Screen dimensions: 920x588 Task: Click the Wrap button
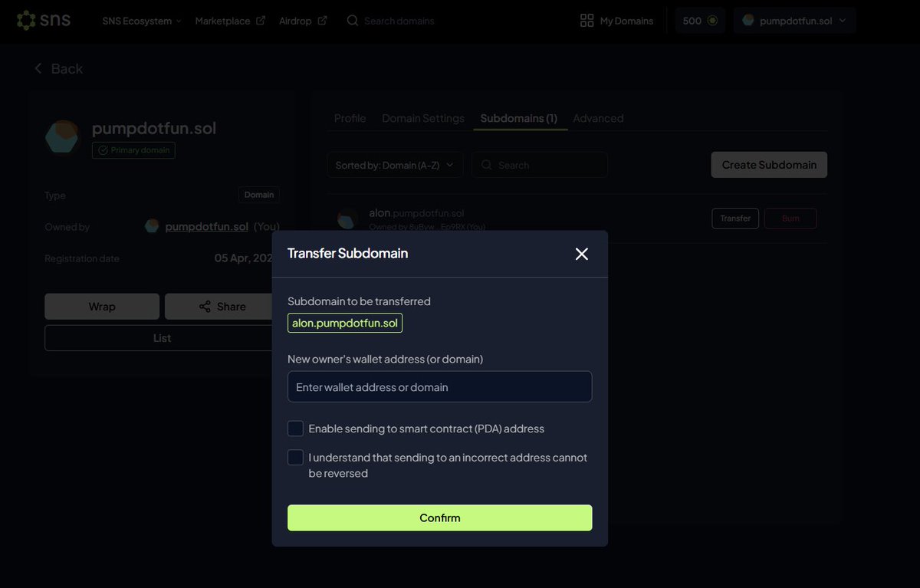coord(102,307)
